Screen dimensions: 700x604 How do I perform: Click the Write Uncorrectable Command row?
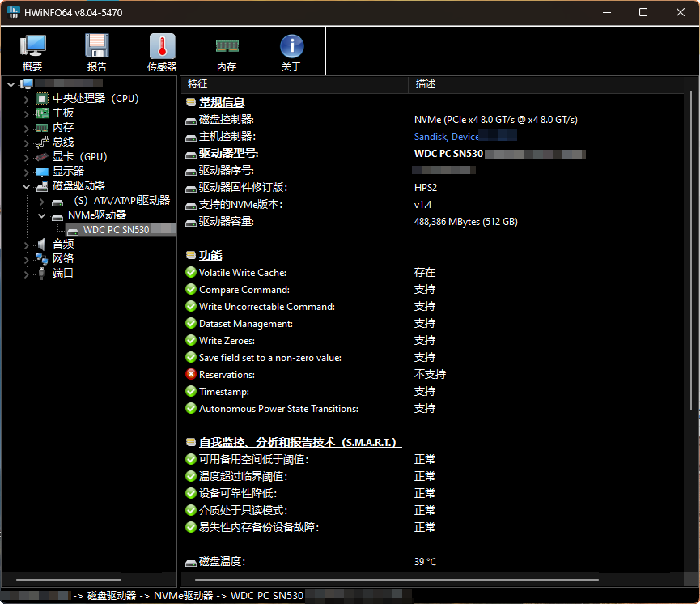click(x=267, y=307)
